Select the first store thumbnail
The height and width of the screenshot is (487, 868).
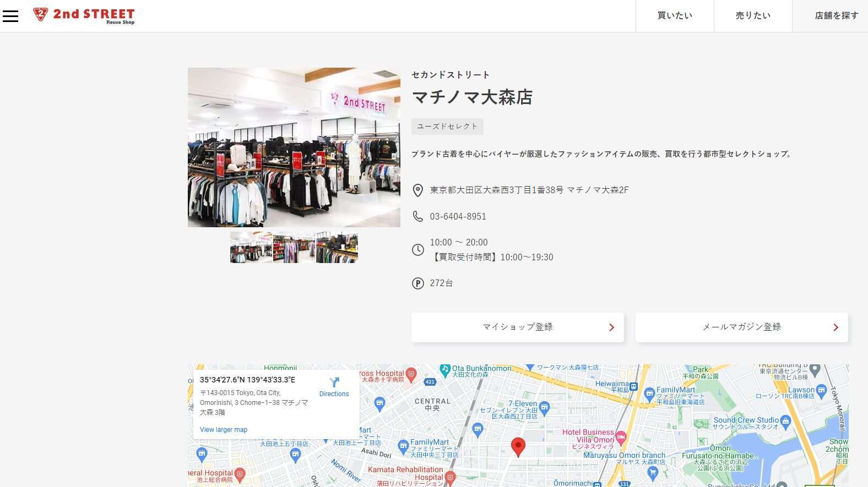click(x=251, y=248)
